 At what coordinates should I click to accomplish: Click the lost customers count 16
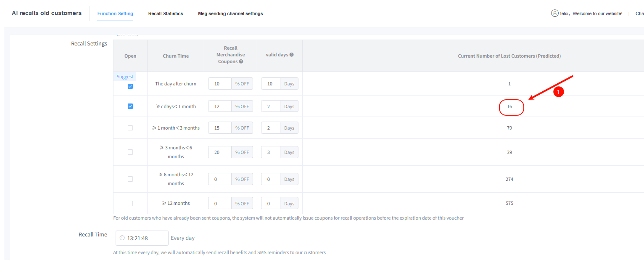509,106
